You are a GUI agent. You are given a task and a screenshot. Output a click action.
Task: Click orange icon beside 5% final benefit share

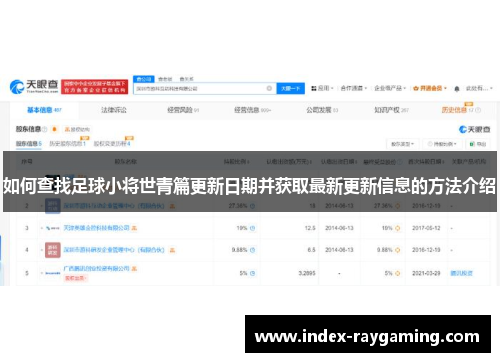(x=397, y=273)
